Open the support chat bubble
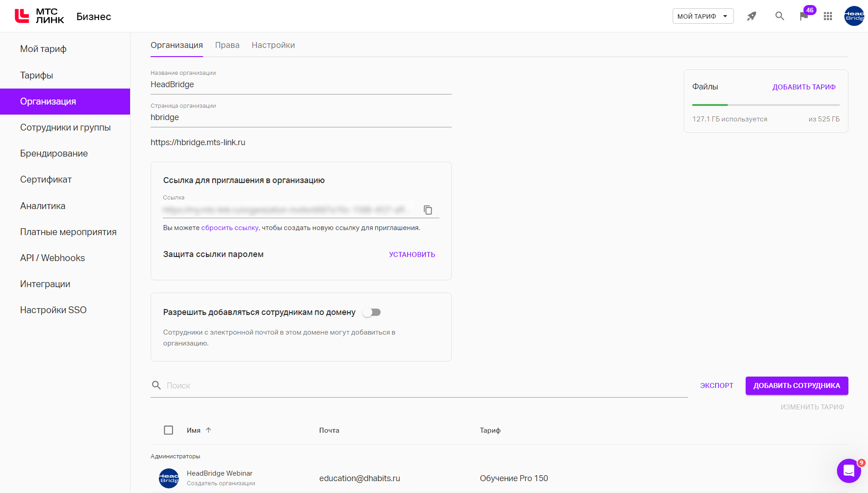Screen dimensions: 868x493 (x=849, y=471)
